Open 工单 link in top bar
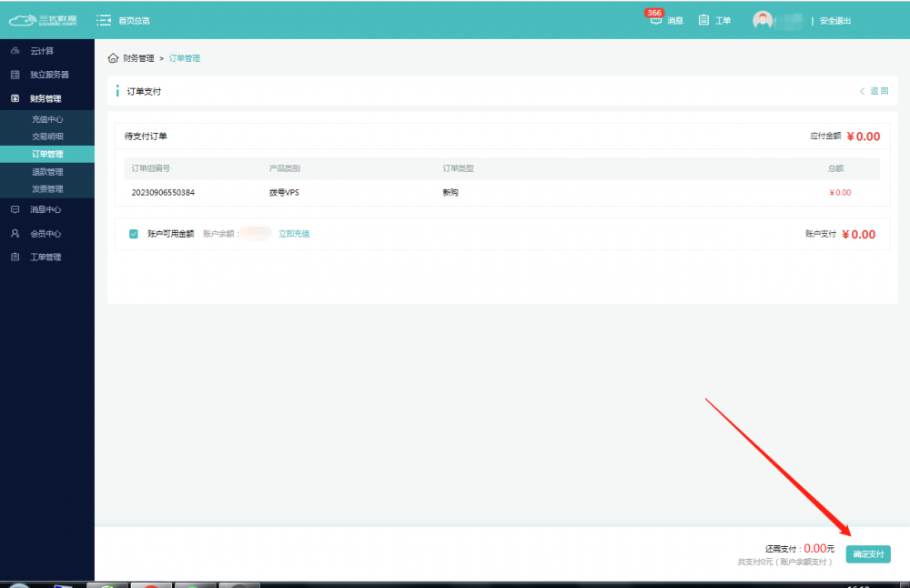This screenshot has width=910, height=588. click(x=723, y=20)
